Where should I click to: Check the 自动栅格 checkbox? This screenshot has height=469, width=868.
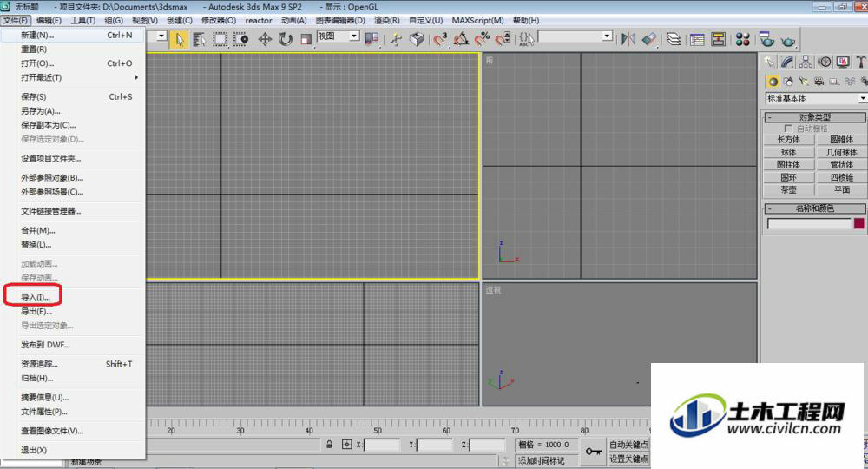pos(788,129)
